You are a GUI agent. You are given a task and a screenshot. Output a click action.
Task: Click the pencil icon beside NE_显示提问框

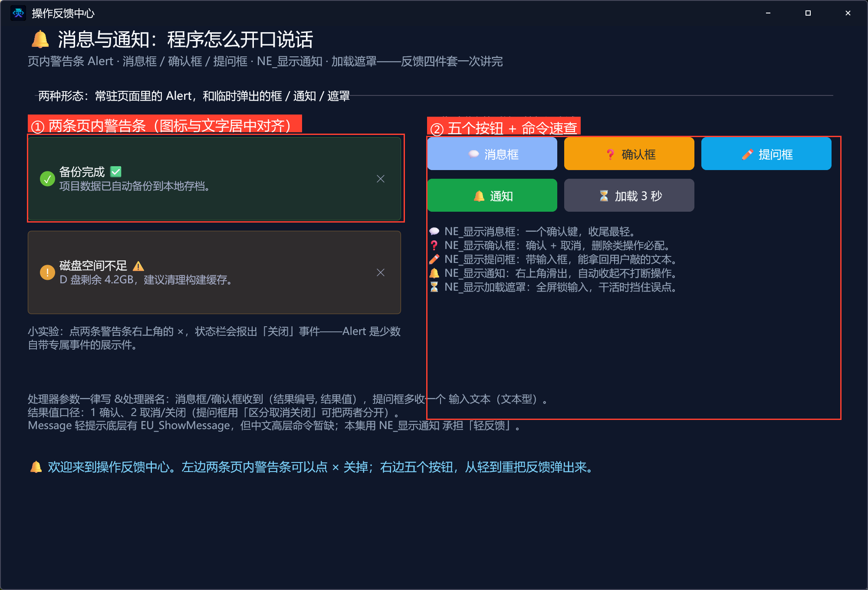(434, 259)
